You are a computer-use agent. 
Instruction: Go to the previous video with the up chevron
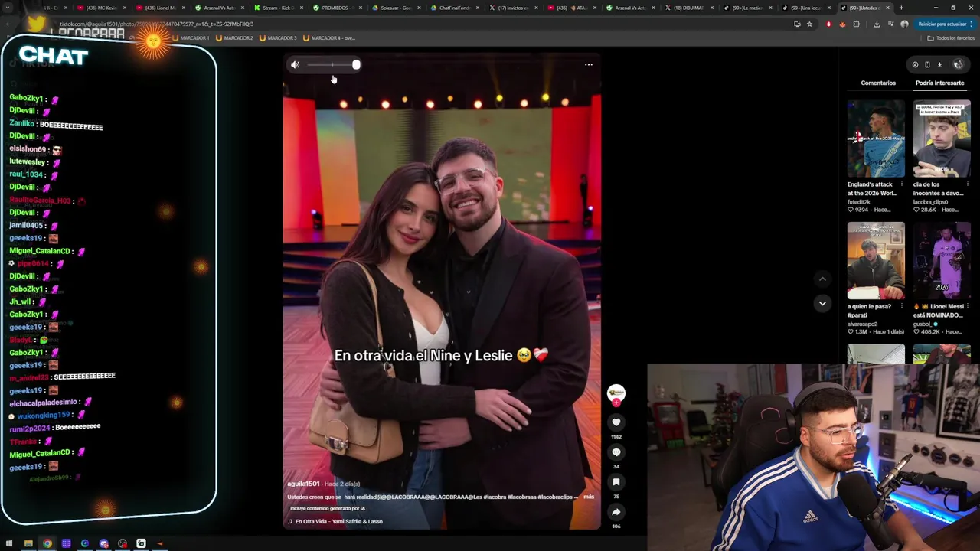(822, 279)
